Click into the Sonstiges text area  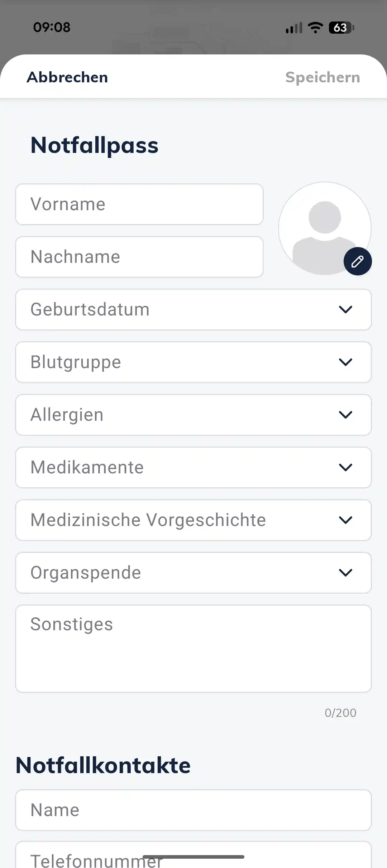coord(193,648)
